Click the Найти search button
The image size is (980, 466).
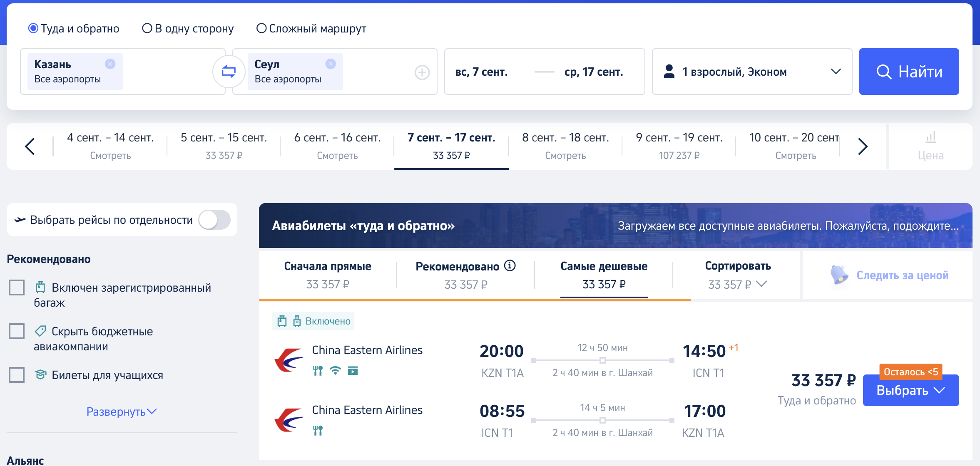[909, 72]
